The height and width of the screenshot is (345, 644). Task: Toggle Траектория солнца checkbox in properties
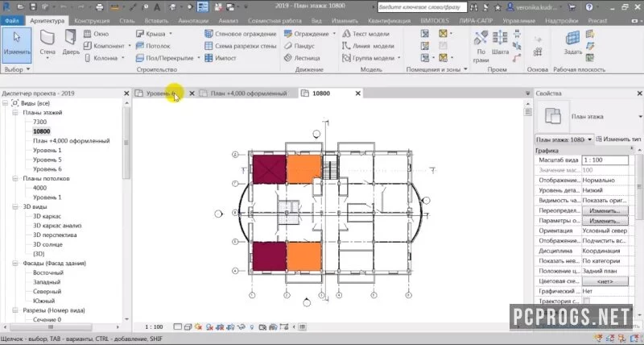586,301
